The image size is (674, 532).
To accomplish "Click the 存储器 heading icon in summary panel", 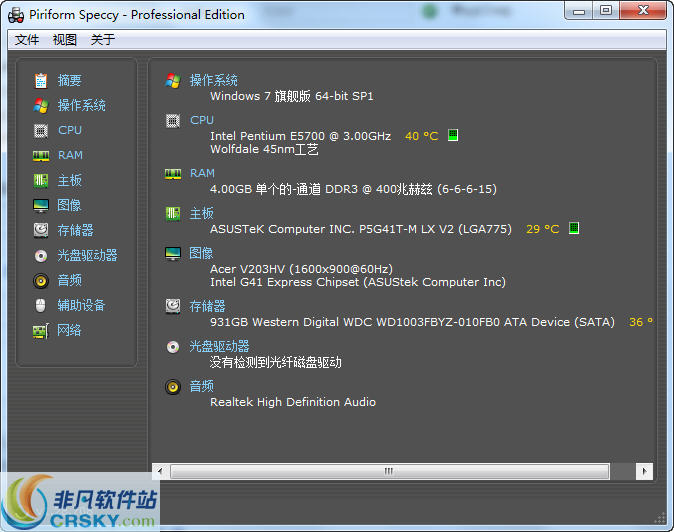I will tap(173, 306).
